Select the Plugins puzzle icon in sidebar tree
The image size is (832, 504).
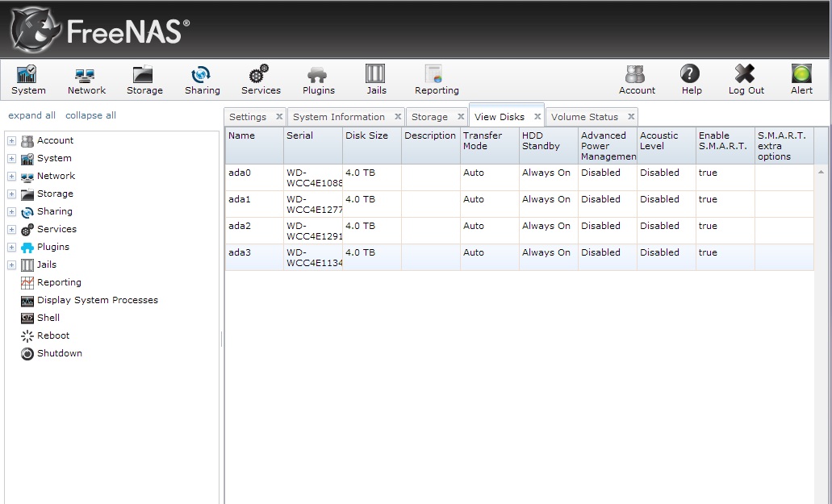(x=27, y=248)
